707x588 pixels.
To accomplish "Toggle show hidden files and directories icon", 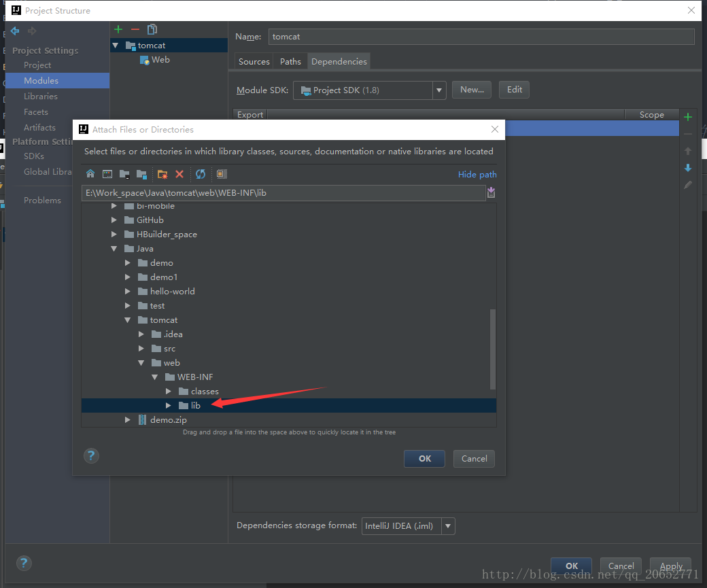I will tap(222, 174).
